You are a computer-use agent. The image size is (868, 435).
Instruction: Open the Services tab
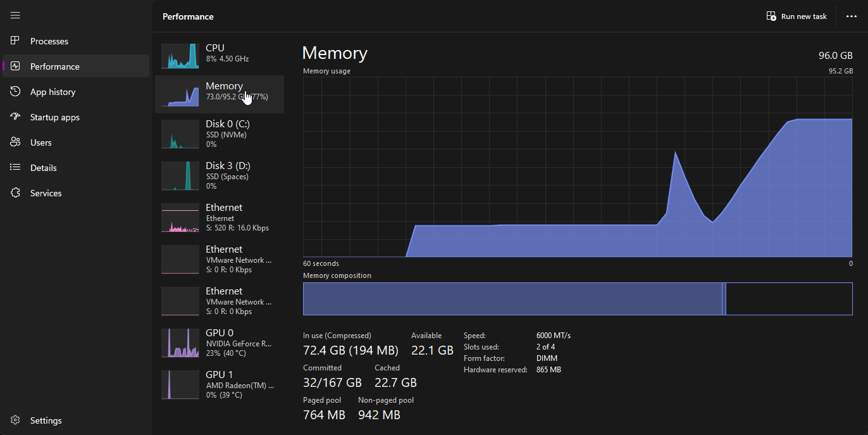click(x=76, y=193)
